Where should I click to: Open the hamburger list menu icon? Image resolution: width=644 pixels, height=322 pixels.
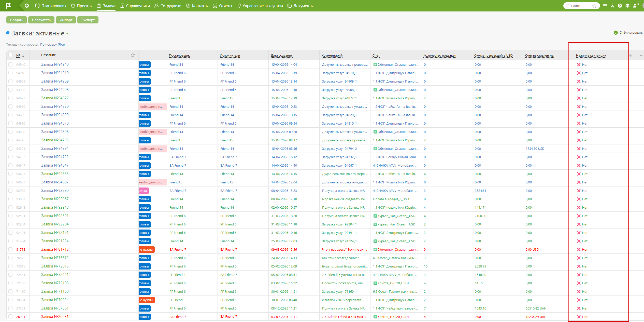tap(605, 6)
